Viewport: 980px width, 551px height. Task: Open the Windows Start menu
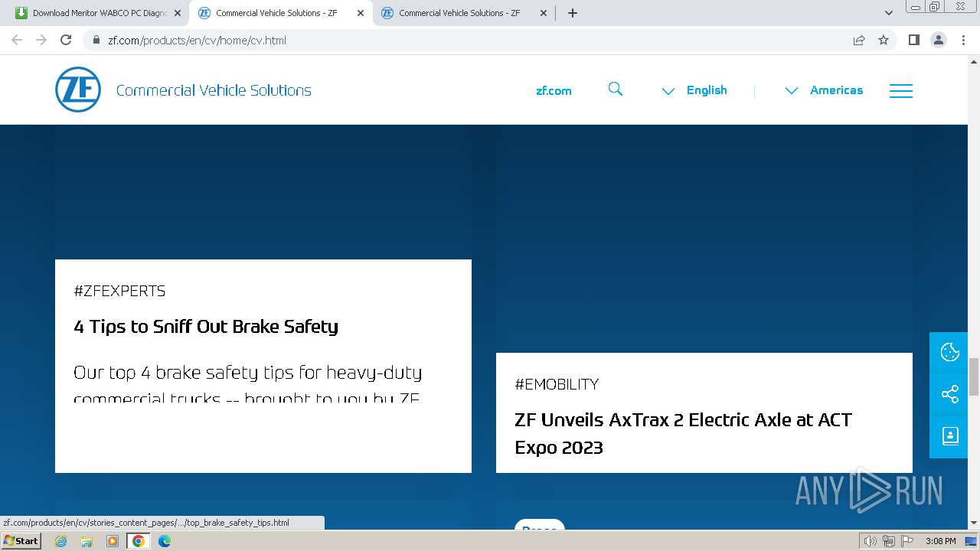coord(21,541)
